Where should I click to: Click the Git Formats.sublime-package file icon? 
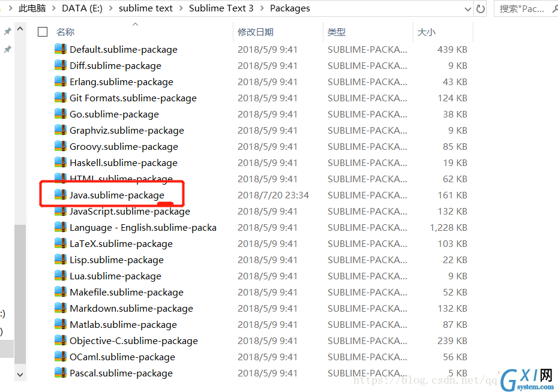(61, 98)
